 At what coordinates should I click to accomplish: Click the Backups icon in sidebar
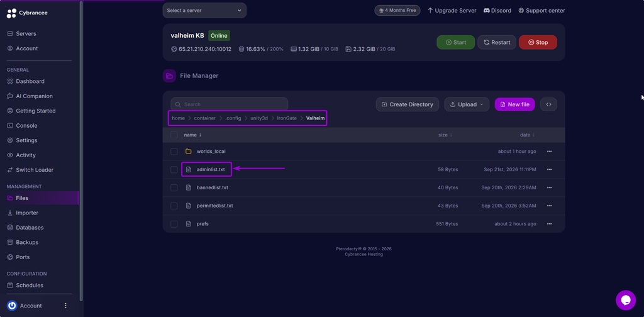tap(10, 242)
